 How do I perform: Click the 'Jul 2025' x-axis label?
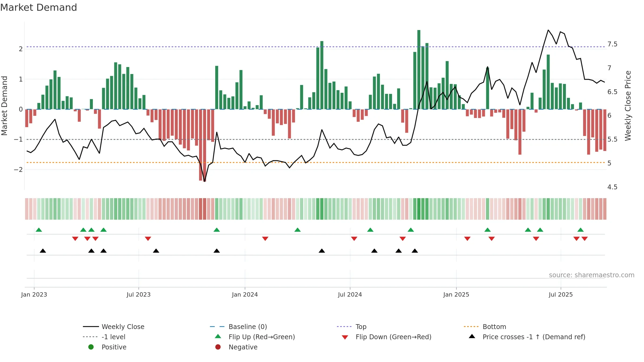pos(561,295)
